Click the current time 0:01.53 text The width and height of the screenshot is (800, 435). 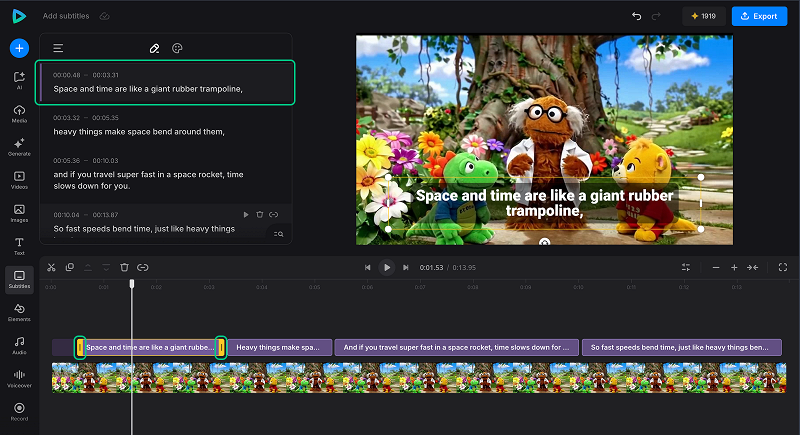coord(431,268)
